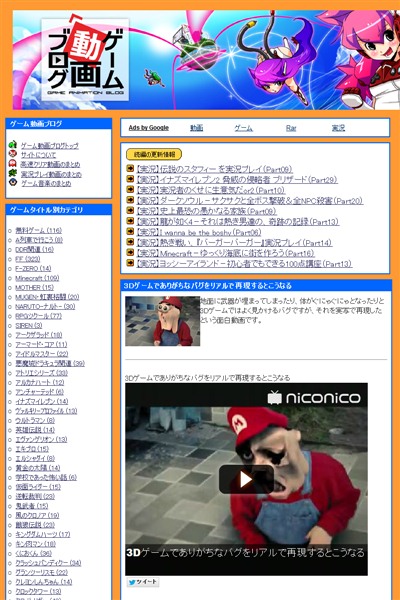The image size is (400, 600).
Task: Open the SIREN (3) category
Action: click(x=29, y=326)
